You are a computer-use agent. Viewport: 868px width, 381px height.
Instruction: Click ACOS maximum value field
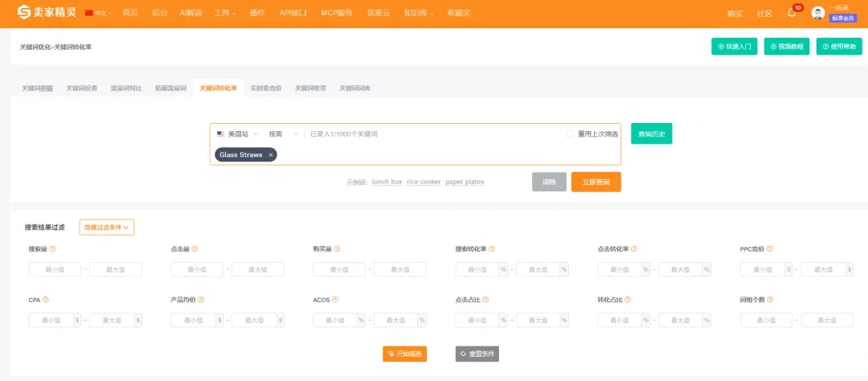tap(395, 320)
